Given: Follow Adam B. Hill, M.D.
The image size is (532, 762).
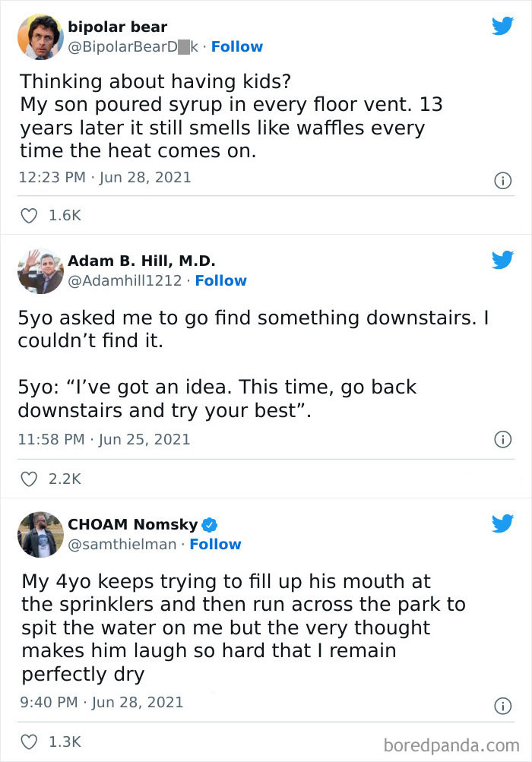Looking at the screenshot, I should 220,281.
